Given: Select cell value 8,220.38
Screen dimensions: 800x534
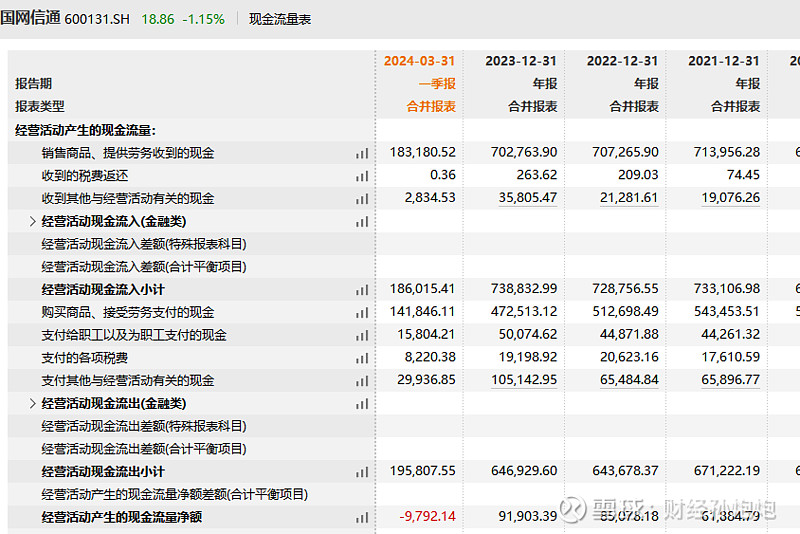Looking at the screenshot, I should [x=430, y=357].
